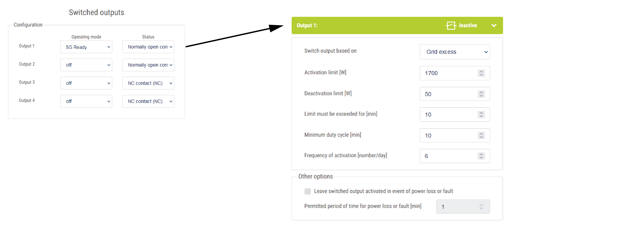This screenshot has width=644, height=227.
Task: Open the Grid excess source dropdown
Action: 455,52
